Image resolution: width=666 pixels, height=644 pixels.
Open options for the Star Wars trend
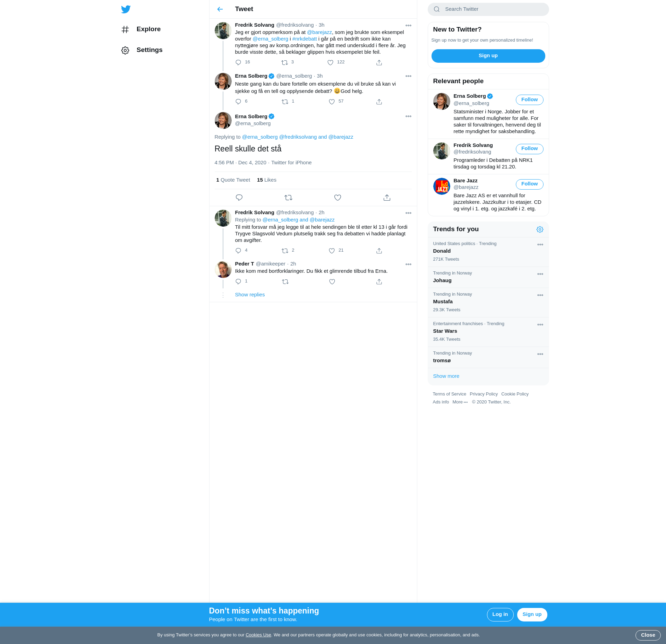click(540, 324)
